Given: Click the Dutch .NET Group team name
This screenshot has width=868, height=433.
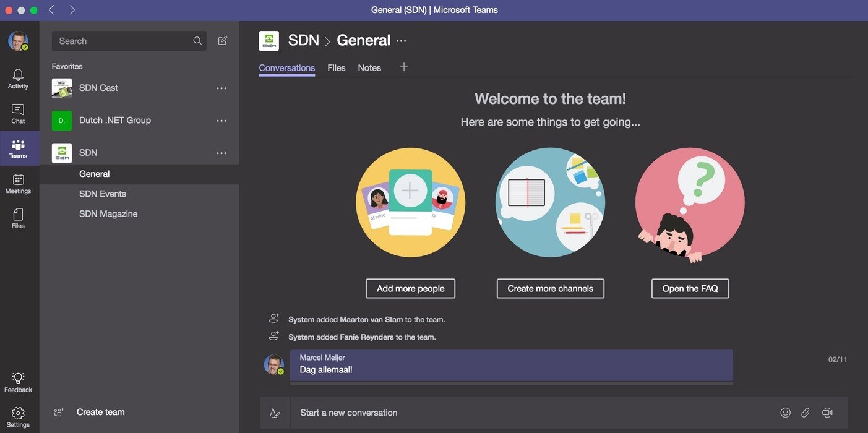Looking at the screenshot, I should pos(115,121).
